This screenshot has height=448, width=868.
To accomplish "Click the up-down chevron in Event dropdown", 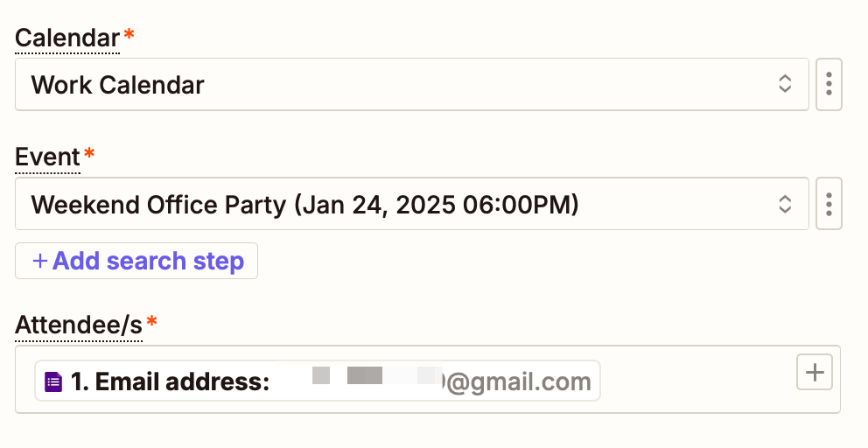I will (x=785, y=204).
